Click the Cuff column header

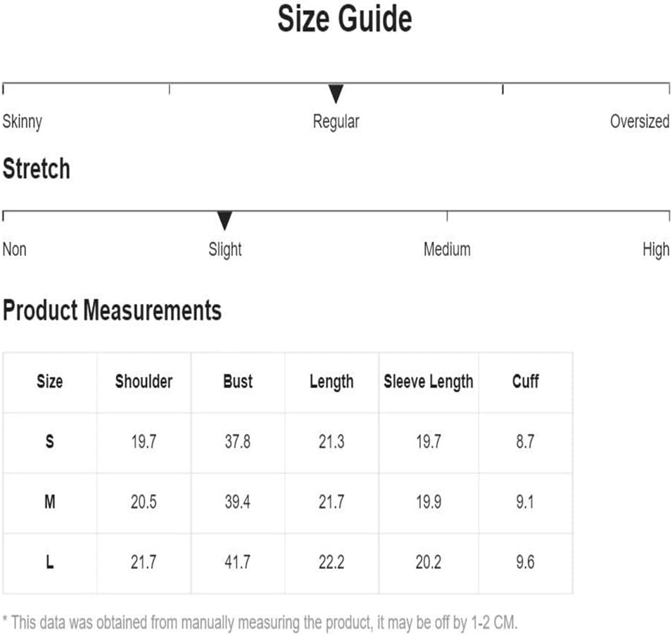(526, 381)
